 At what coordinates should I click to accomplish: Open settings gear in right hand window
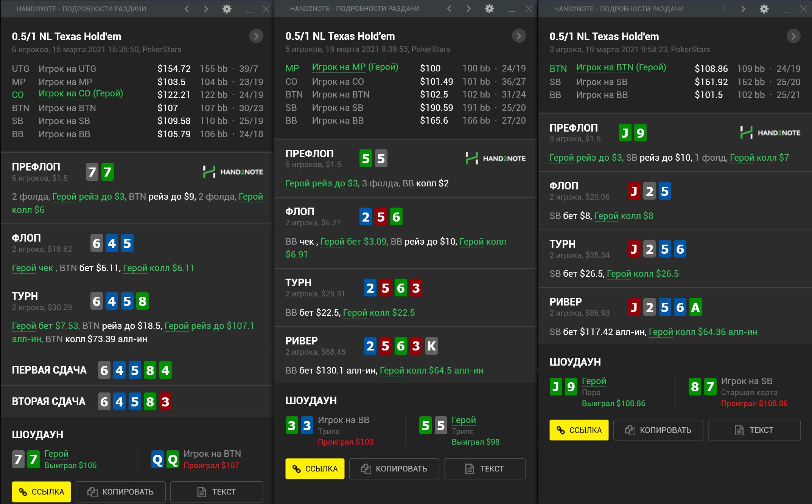[x=764, y=9]
